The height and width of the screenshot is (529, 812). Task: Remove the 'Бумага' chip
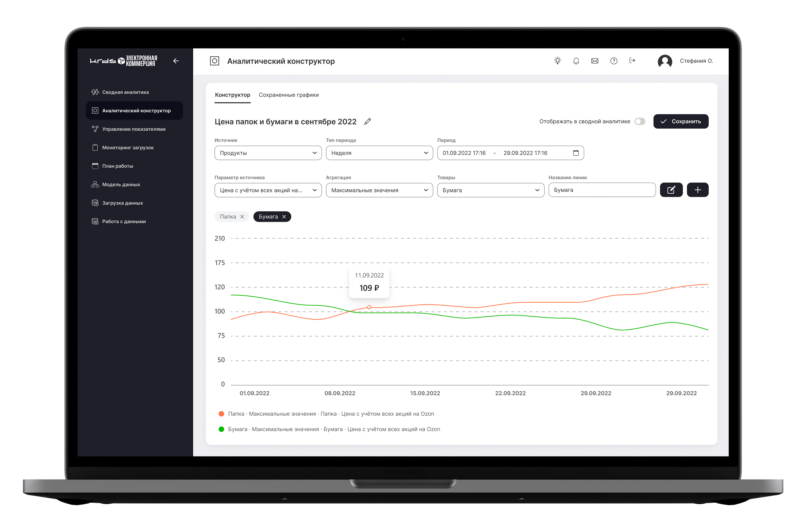(284, 217)
